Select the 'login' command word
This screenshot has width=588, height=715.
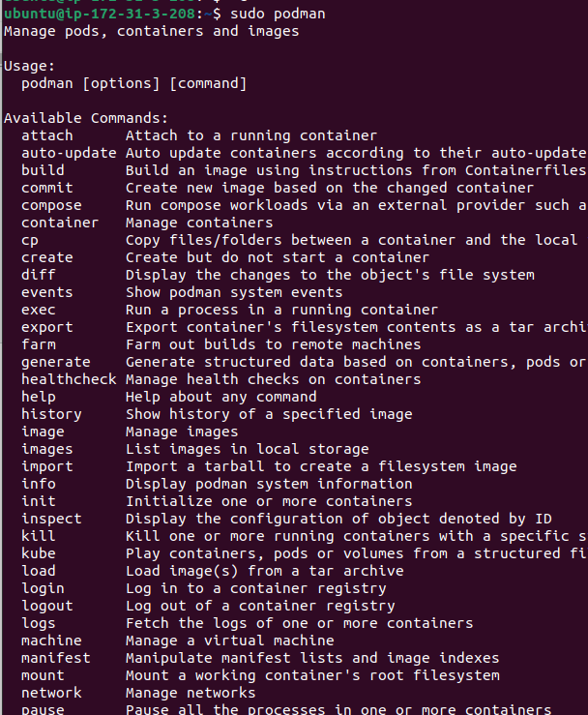(43, 588)
